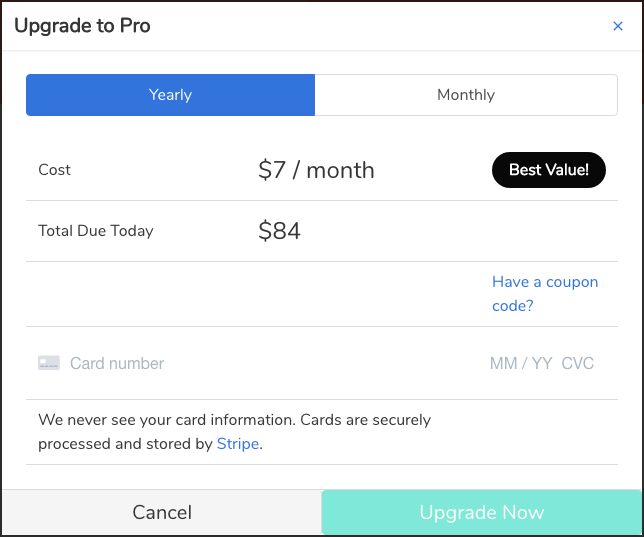This screenshot has width=644, height=537.
Task: Click the "processed and stored by" text
Action: click(x=125, y=444)
